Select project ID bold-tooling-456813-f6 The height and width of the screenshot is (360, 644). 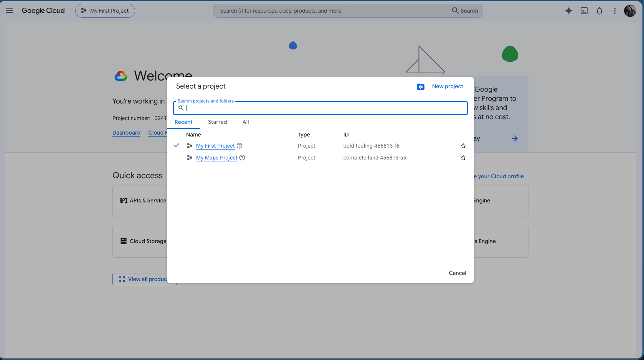pyautogui.click(x=371, y=146)
